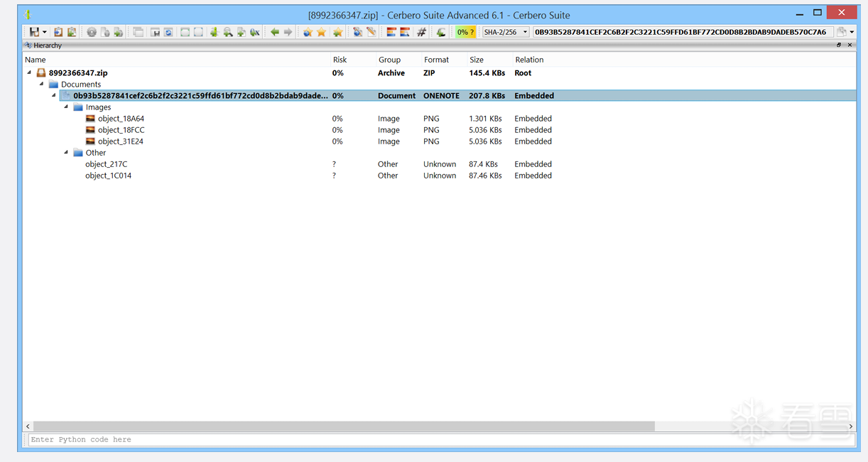Image resolution: width=868 pixels, height=462 pixels.
Task: Click the gear settings toolbar icon
Action: coord(92,32)
